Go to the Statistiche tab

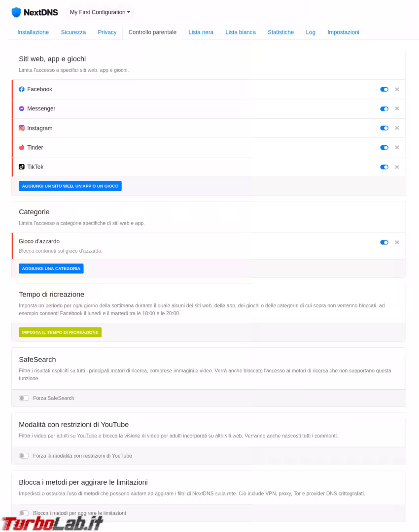[280, 32]
